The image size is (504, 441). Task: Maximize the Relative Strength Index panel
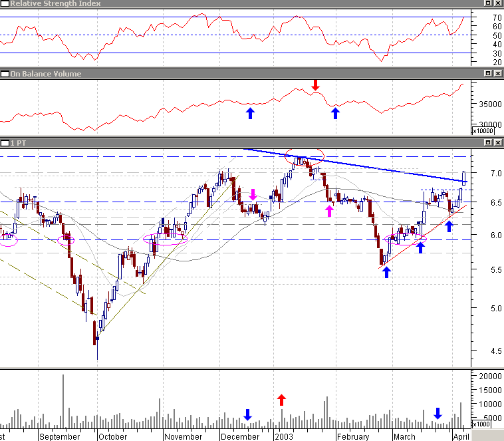tap(488, 3)
